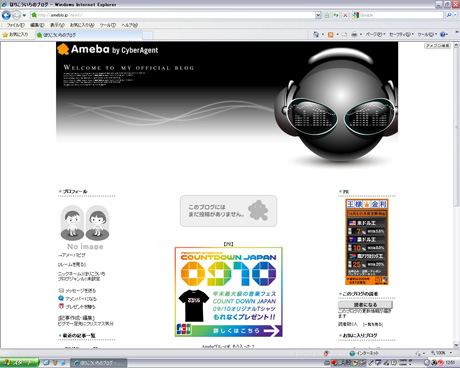460x368 pixels.
Task: Select the current blog tab
Action: tap(89, 35)
